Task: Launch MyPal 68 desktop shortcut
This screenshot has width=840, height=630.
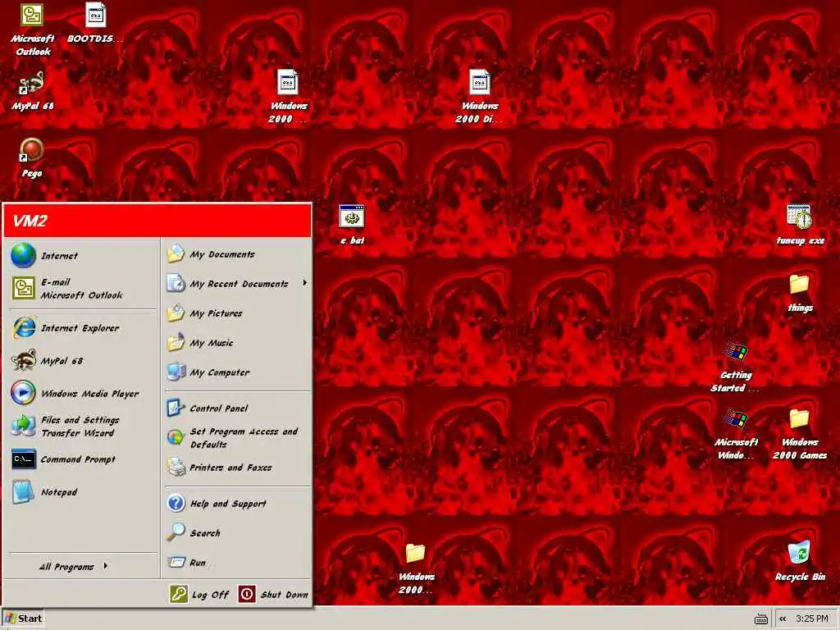Action: 32,91
